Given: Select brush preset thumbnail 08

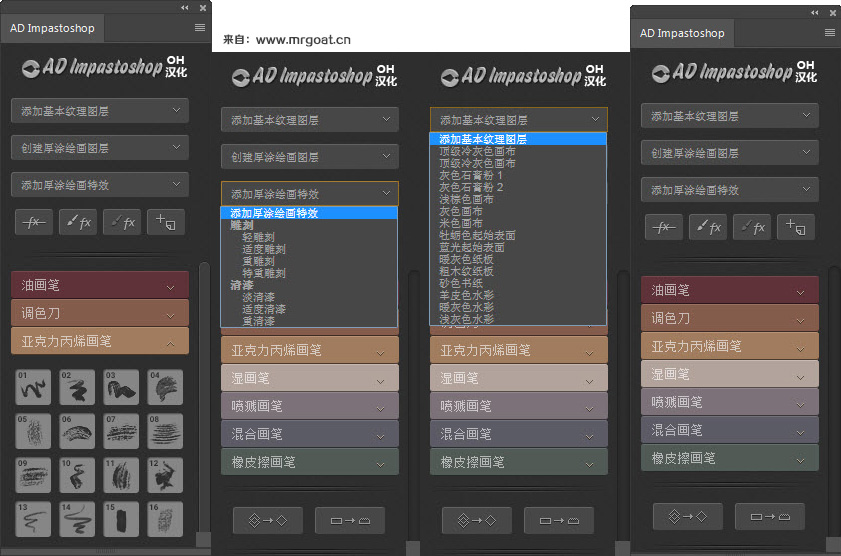Looking at the screenshot, I should (165, 431).
